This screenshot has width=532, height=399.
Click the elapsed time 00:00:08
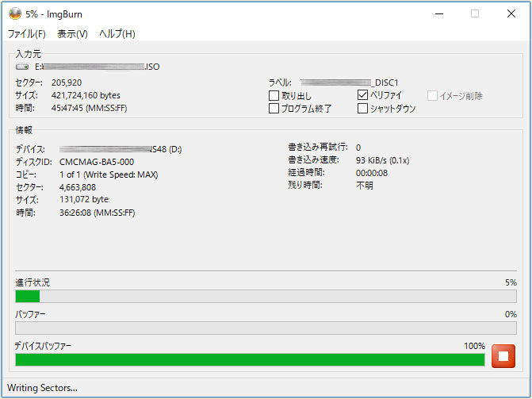tap(372, 173)
